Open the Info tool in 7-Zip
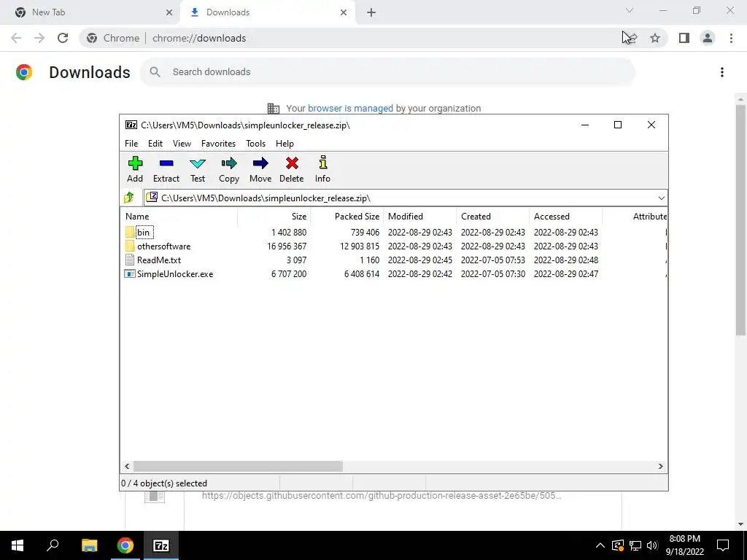The height and width of the screenshot is (560, 747). tap(322, 169)
